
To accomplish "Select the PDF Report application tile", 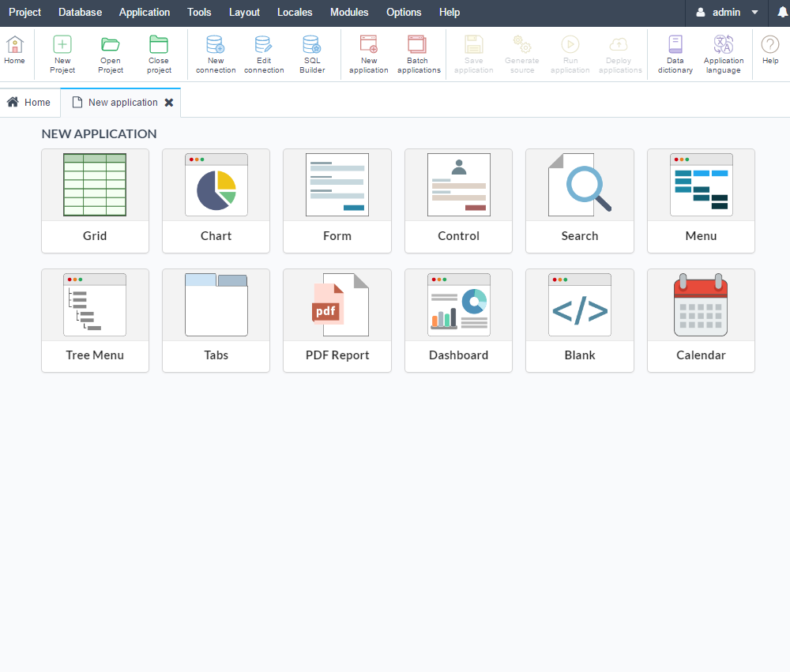I will pos(337,320).
